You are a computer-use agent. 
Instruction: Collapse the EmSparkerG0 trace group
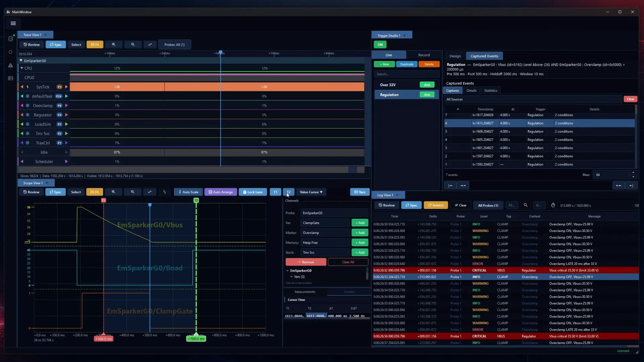(21, 61)
